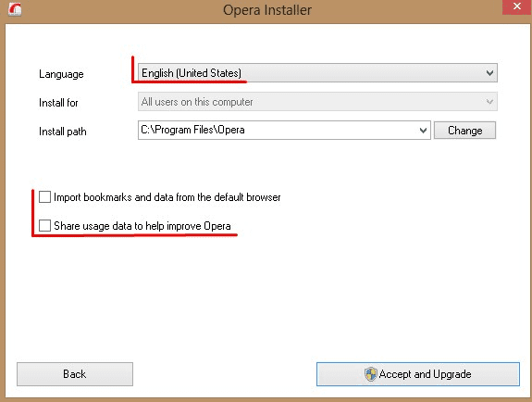Enable importing bookmarks from default browser checkbox
Screen dimensions: 532x402
click(44, 196)
